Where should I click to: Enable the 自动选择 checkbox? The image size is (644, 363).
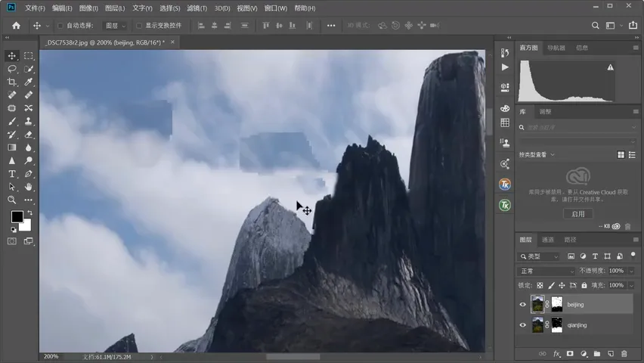(60, 26)
